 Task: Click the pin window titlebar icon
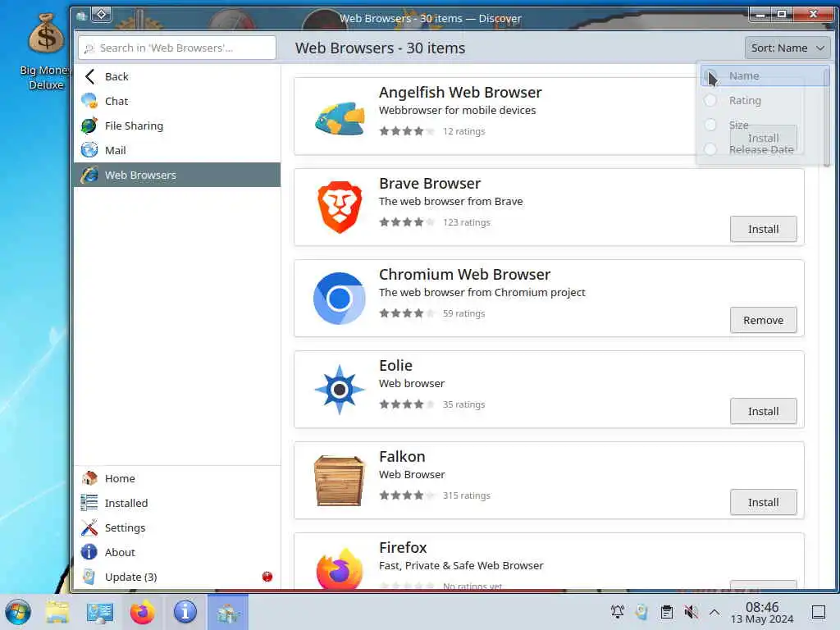101,15
